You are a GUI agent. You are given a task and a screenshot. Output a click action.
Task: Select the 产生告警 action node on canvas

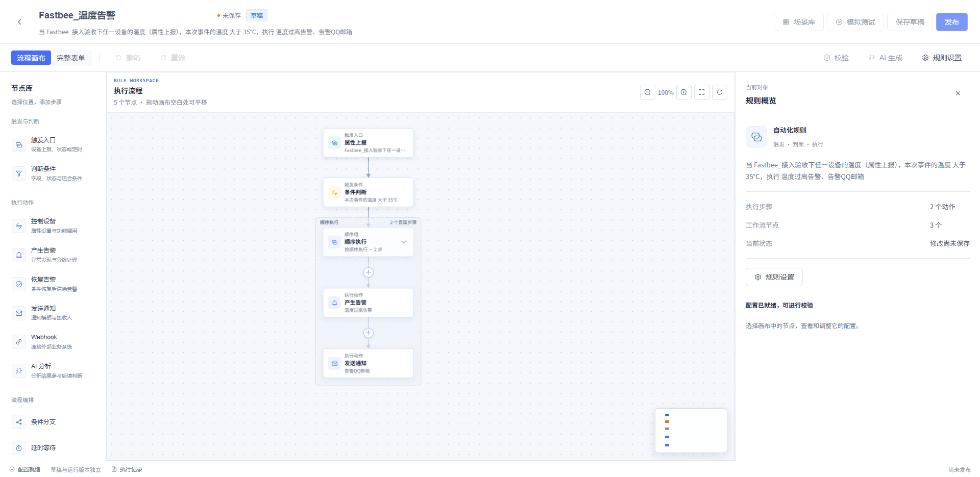coord(368,303)
